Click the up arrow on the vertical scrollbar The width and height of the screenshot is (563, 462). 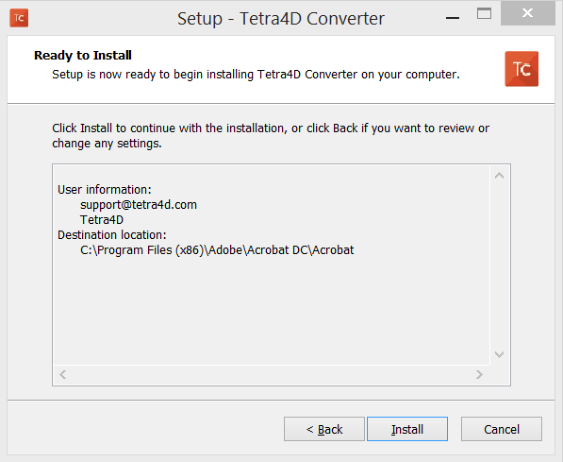pos(499,176)
